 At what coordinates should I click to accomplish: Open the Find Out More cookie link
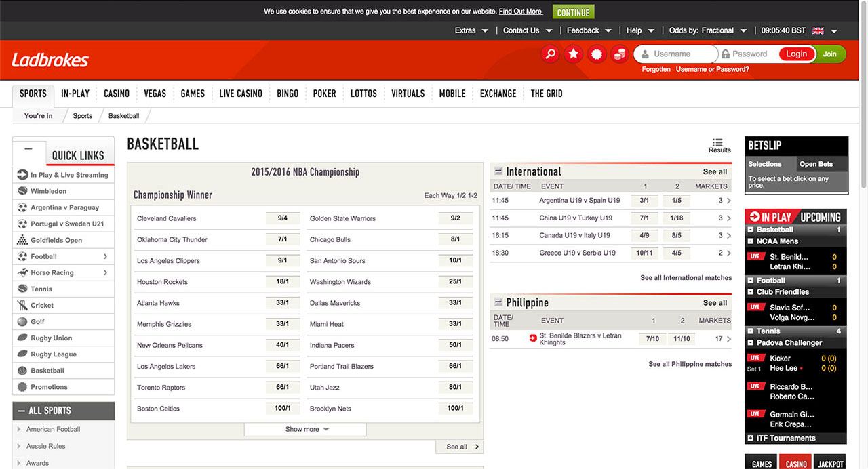pyautogui.click(x=521, y=12)
